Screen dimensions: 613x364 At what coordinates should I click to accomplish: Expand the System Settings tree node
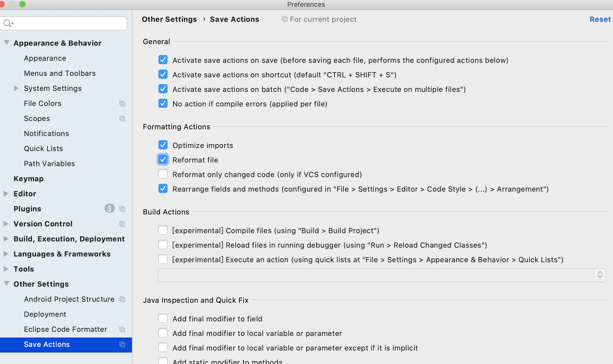click(x=16, y=88)
